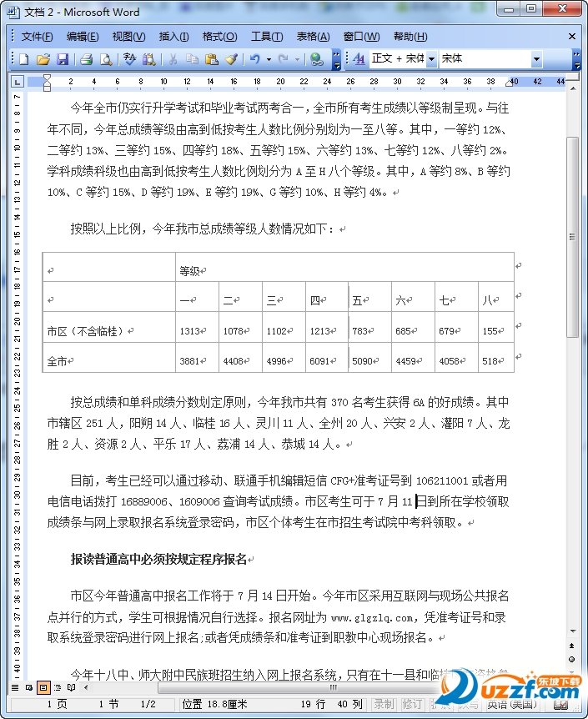Open the 工具(T) menu

pos(267,37)
